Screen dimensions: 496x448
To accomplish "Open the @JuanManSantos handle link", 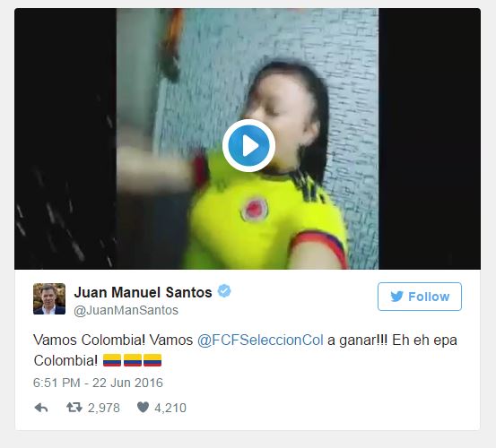I will [126, 310].
